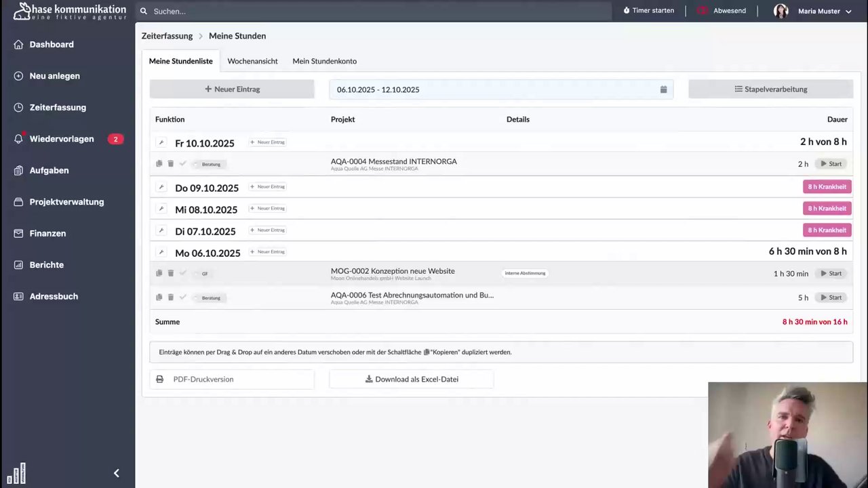Delete the AQA-0006 Test Abrechnungsautomation entry
Image resolution: width=868 pixels, height=488 pixels.
[171, 298]
